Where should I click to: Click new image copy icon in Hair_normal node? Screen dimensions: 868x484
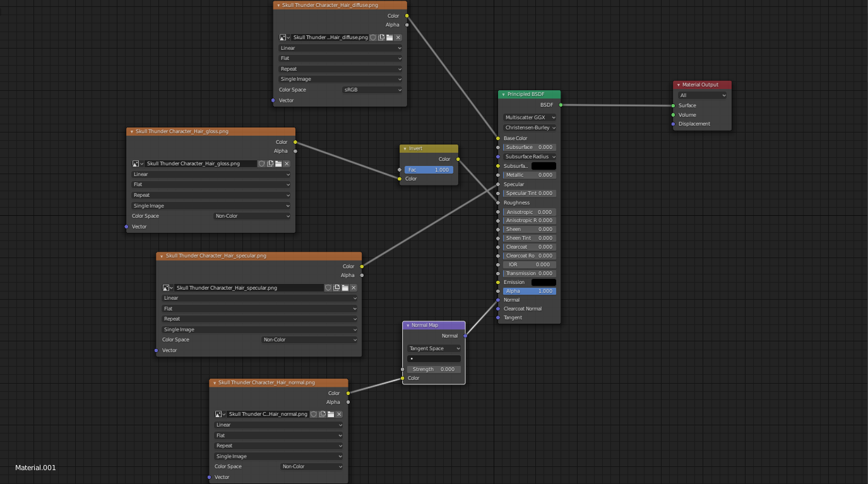(322, 414)
